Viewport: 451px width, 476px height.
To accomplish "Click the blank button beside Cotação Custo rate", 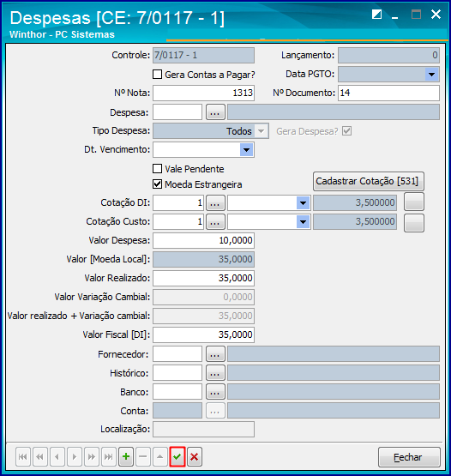I will click(414, 223).
